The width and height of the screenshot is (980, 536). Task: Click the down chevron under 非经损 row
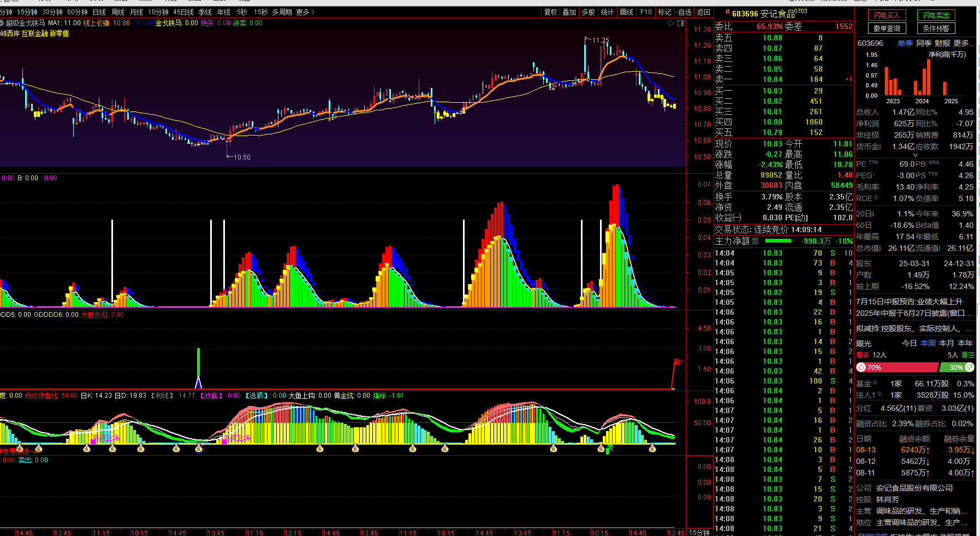916,155
